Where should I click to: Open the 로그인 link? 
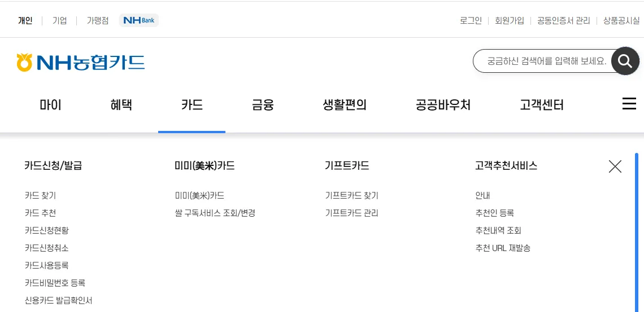(x=471, y=20)
